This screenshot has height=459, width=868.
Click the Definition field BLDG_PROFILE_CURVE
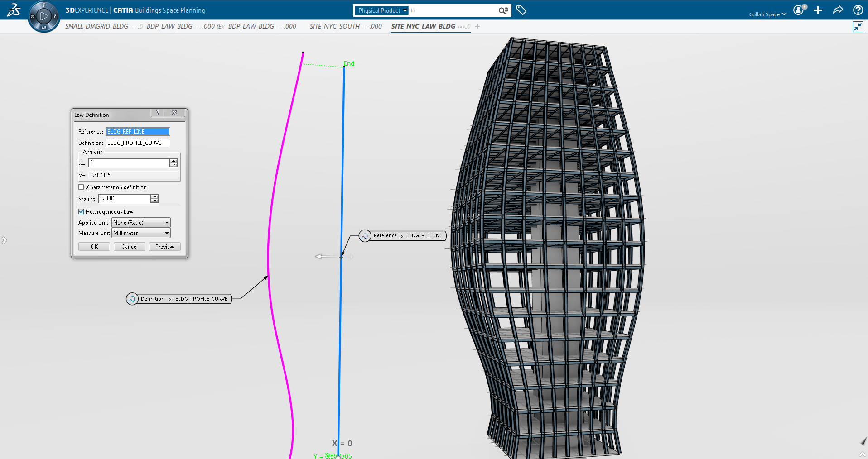click(x=138, y=143)
